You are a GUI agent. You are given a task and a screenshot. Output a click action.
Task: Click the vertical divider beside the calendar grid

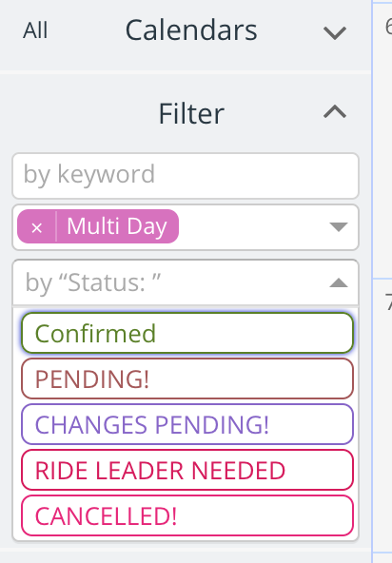[x=372, y=281]
